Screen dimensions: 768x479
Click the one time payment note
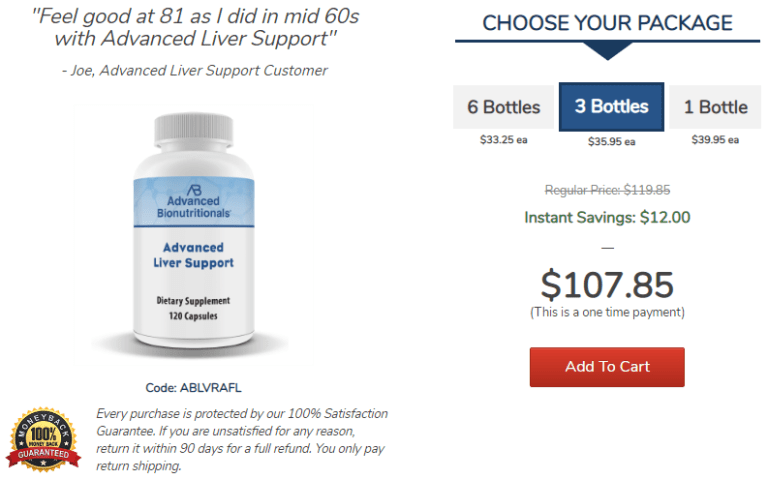click(x=607, y=312)
